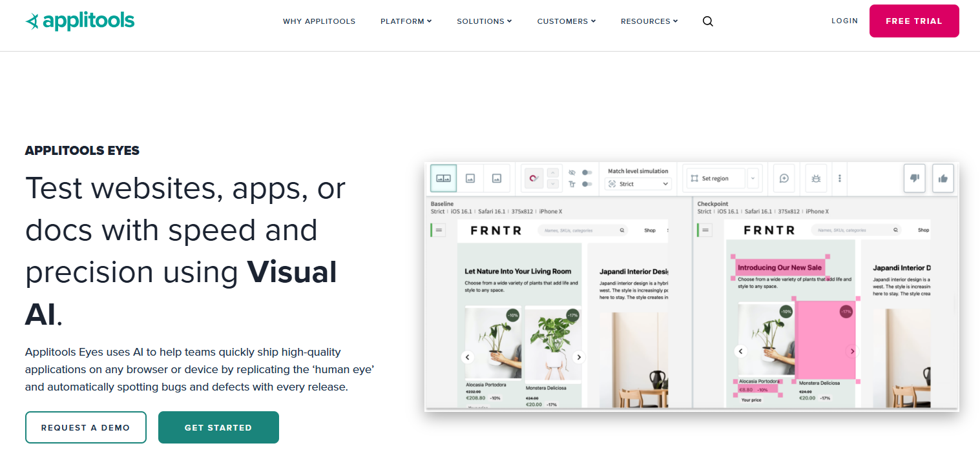Expand the Resources navigation menu

click(649, 21)
